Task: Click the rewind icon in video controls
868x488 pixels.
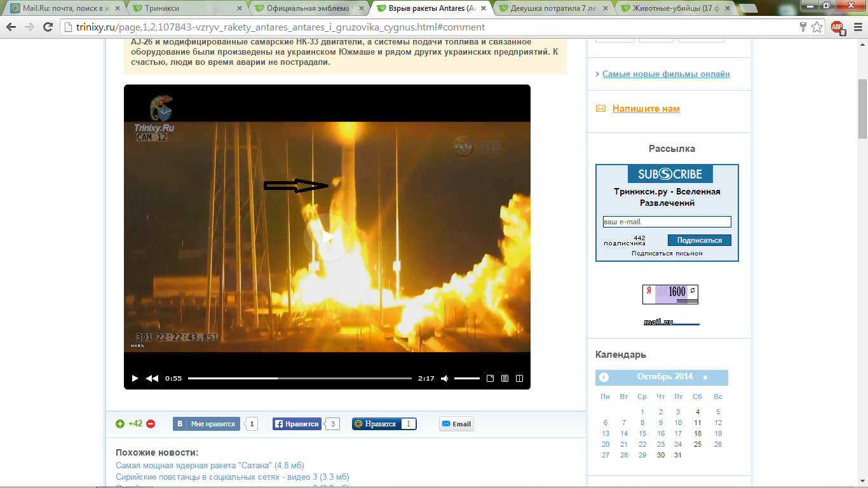Action: point(152,378)
